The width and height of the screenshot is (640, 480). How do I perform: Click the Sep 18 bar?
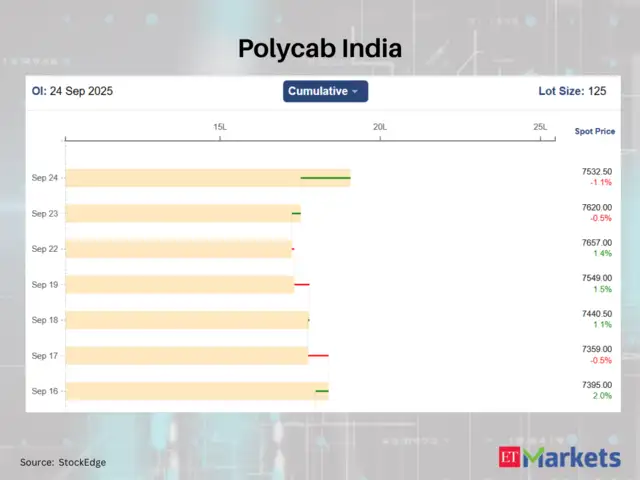186,320
